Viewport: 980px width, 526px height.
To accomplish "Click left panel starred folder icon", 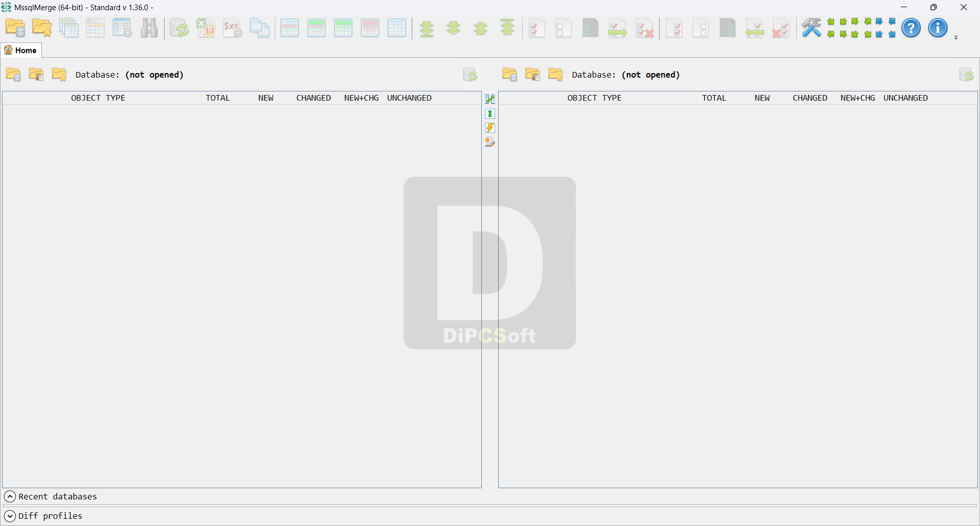I will pos(59,75).
